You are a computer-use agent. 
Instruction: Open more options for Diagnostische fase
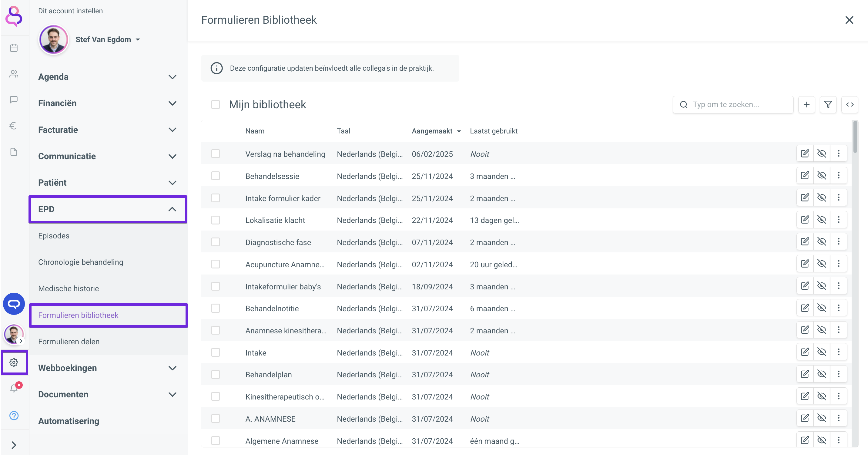(x=839, y=242)
